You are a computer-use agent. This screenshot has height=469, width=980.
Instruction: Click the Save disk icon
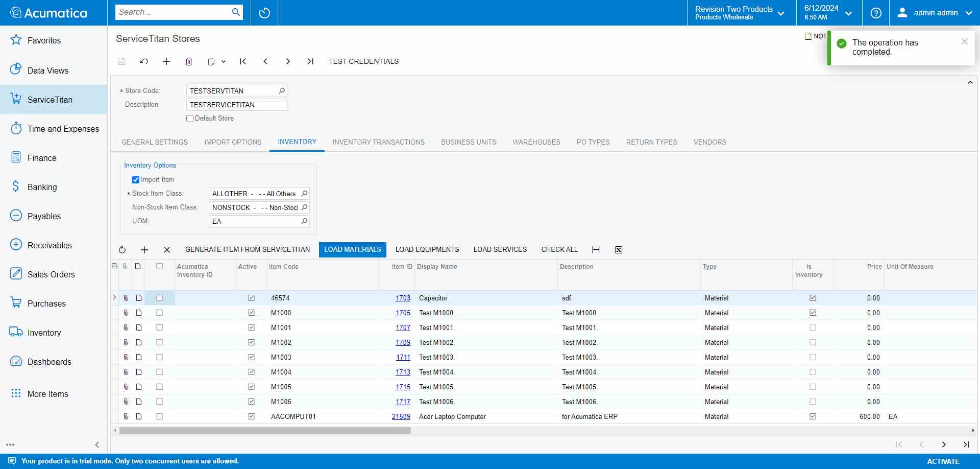pos(121,61)
